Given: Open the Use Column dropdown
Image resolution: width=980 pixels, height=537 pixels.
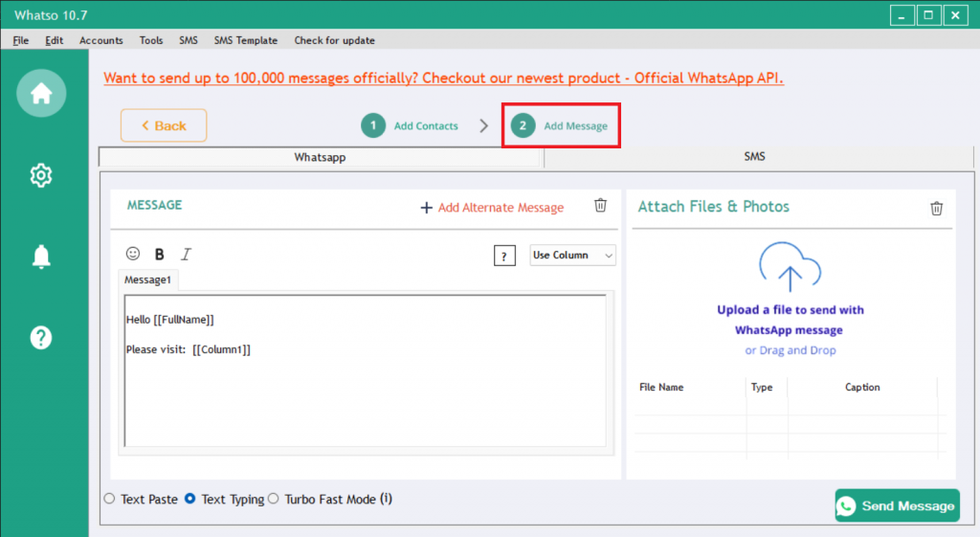Looking at the screenshot, I should tap(572, 255).
